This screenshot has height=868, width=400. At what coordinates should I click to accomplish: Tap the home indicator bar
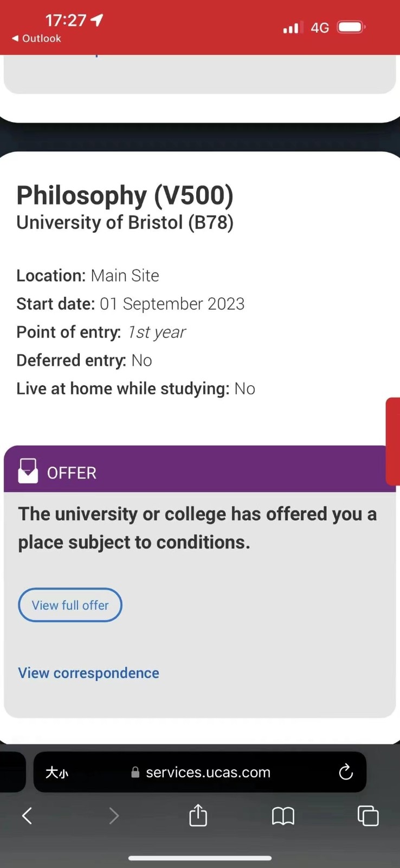pos(200,858)
